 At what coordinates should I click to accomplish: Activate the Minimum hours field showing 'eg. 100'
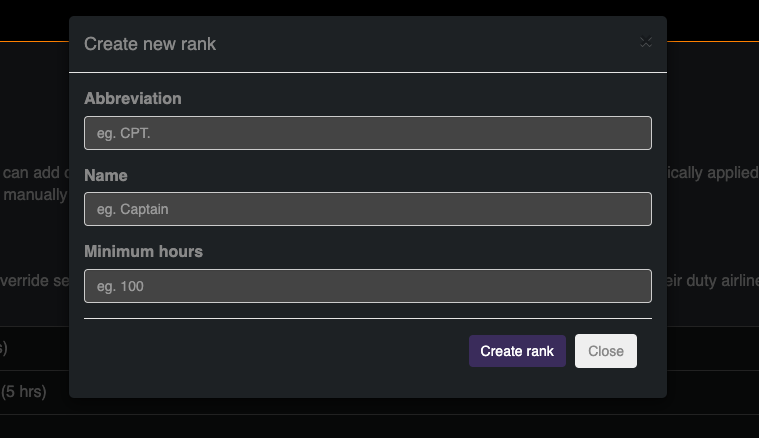tap(368, 286)
